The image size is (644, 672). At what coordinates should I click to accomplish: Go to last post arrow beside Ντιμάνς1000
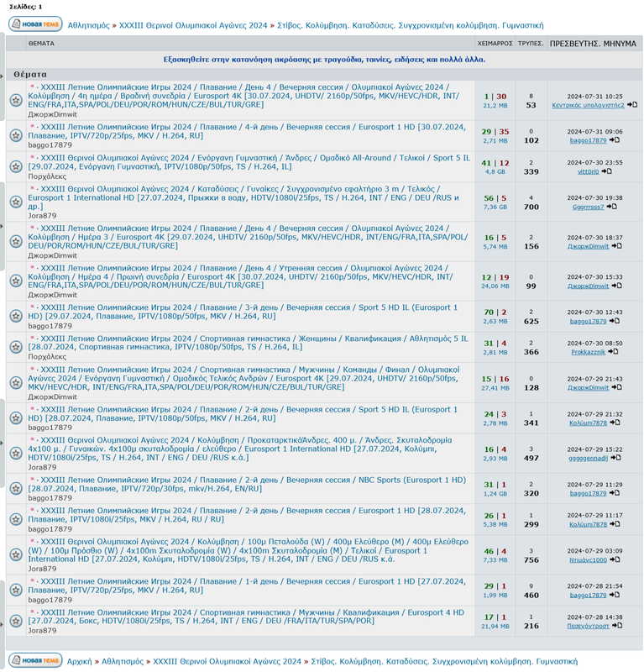pyautogui.click(x=615, y=559)
